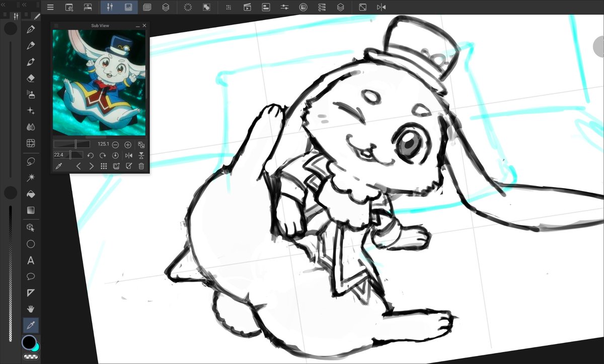The height and width of the screenshot is (364, 604).
Task: Select the Fill bucket tool
Action: point(31,194)
